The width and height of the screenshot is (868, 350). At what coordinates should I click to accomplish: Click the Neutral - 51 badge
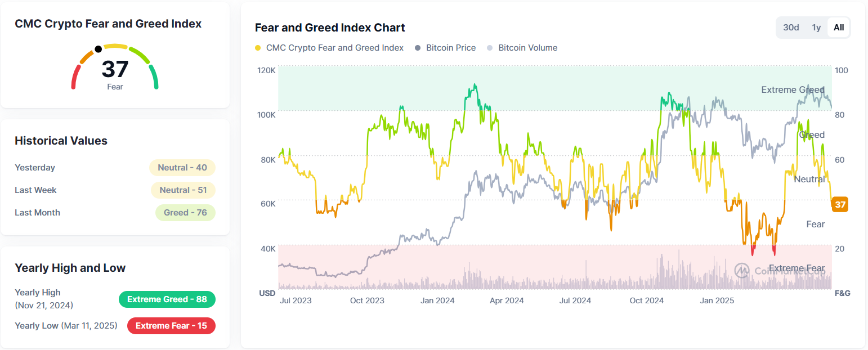click(183, 190)
